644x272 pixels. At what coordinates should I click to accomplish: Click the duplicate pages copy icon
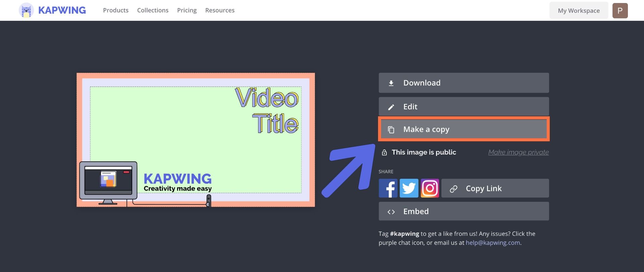click(391, 130)
